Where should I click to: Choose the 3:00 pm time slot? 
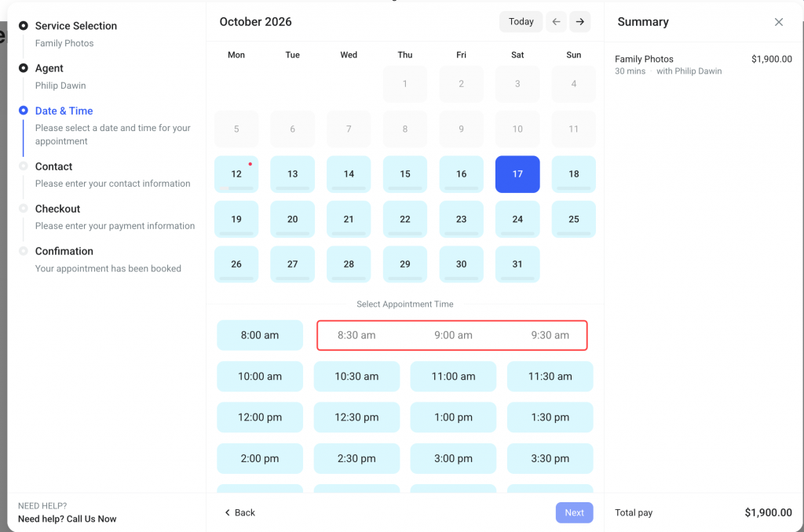pyautogui.click(x=453, y=459)
